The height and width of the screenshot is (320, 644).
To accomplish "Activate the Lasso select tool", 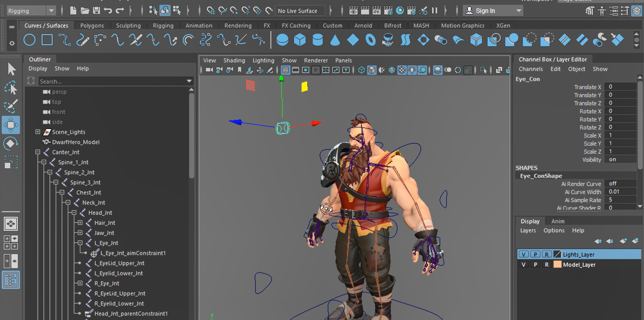I will click(11, 88).
